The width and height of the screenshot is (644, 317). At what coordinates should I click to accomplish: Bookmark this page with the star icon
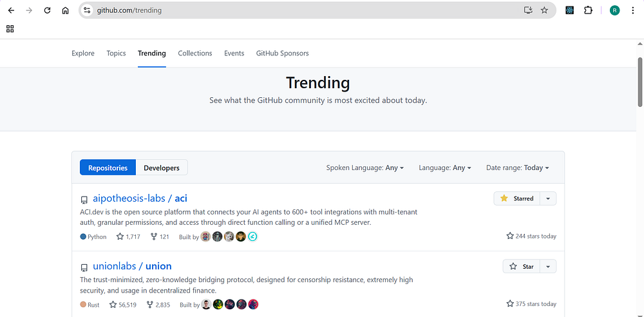544,10
